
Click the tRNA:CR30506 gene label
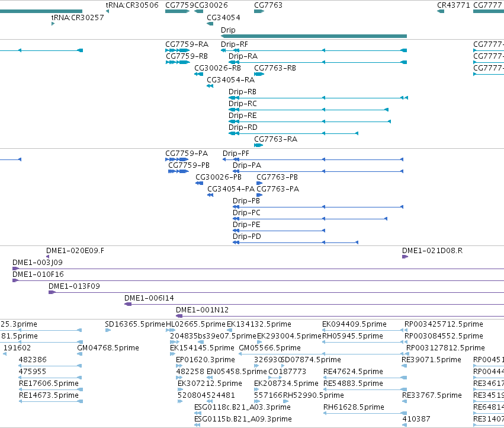tap(132, 5)
